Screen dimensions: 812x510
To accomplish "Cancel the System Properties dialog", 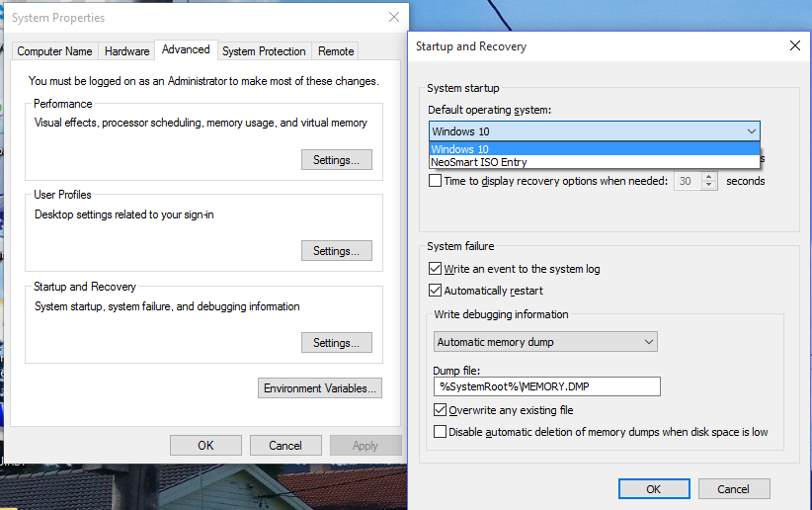I will (285, 445).
